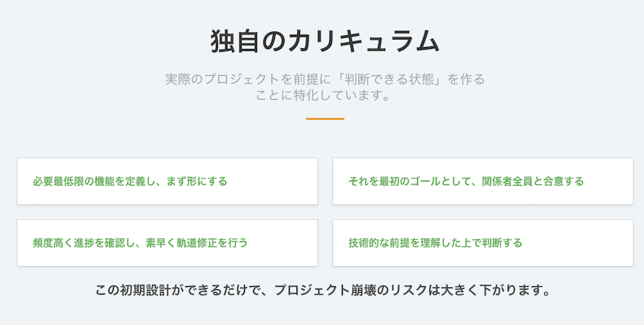
Task: Click the orange divider line under the subtitle
Action: (325, 119)
